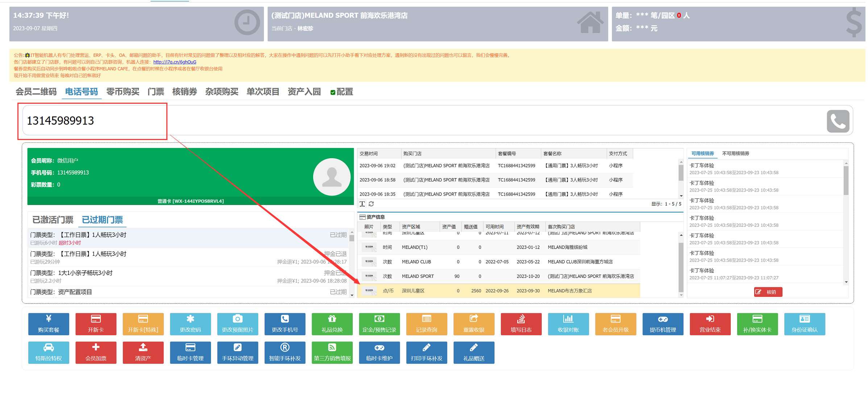Toggle the 配置 checkbox

(x=333, y=93)
